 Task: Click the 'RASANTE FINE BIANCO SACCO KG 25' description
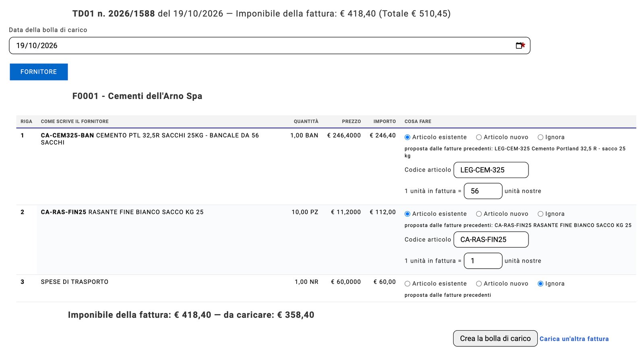(x=146, y=212)
